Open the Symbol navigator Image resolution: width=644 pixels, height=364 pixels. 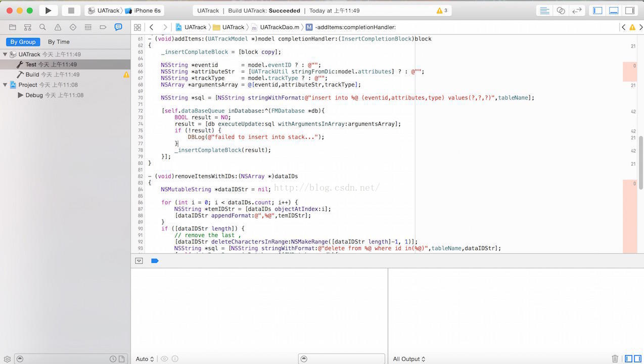tap(28, 27)
